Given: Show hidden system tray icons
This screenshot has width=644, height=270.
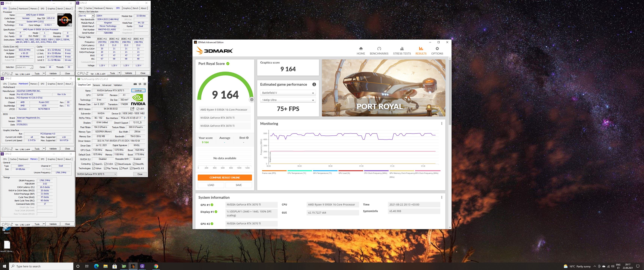Looking at the screenshot, I should click(x=595, y=266).
